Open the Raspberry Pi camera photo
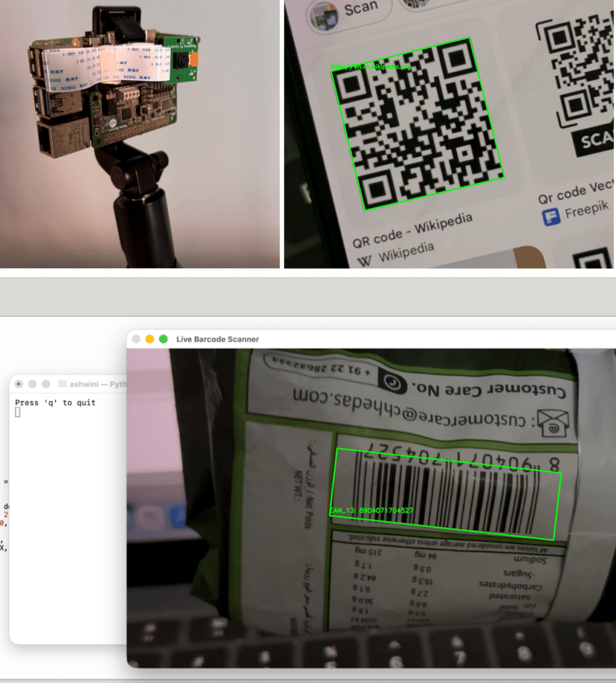Viewport: 616px width, 683px height. point(139,133)
